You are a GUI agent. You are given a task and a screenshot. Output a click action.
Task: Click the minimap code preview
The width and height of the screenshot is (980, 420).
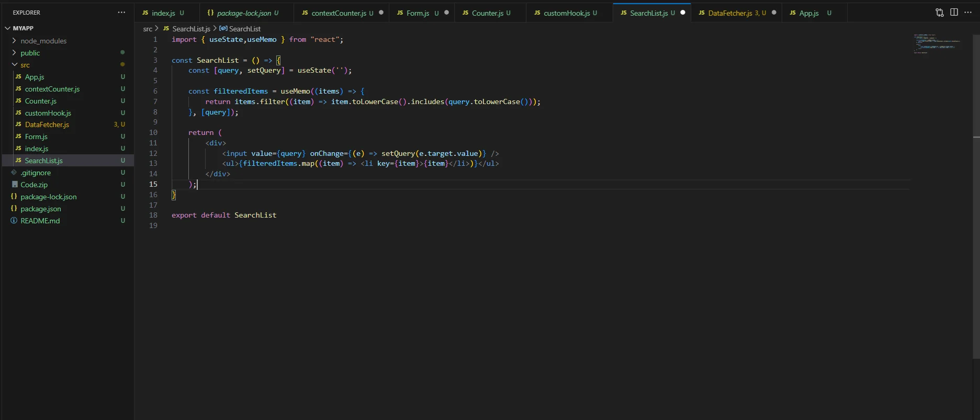(x=937, y=44)
